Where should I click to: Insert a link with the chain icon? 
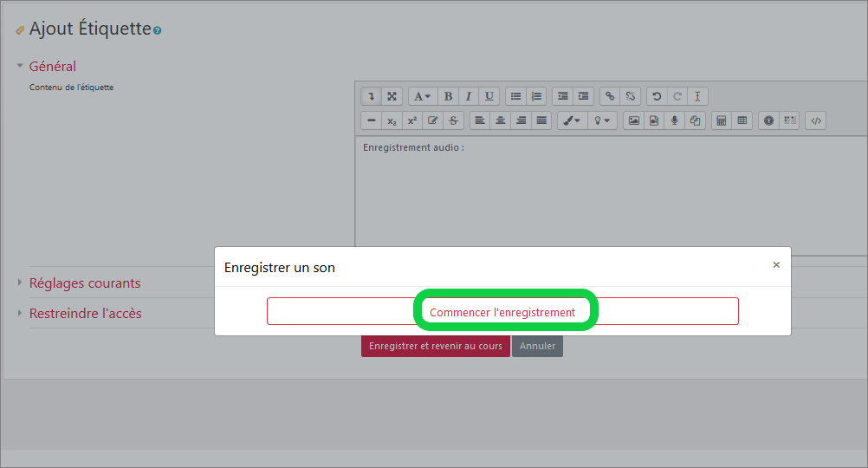[x=610, y=96]
